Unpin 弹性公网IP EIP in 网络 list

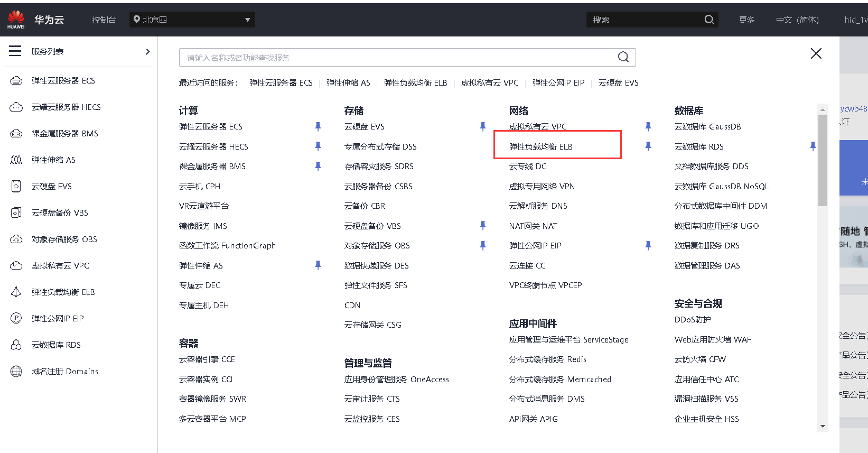(648, 246)
